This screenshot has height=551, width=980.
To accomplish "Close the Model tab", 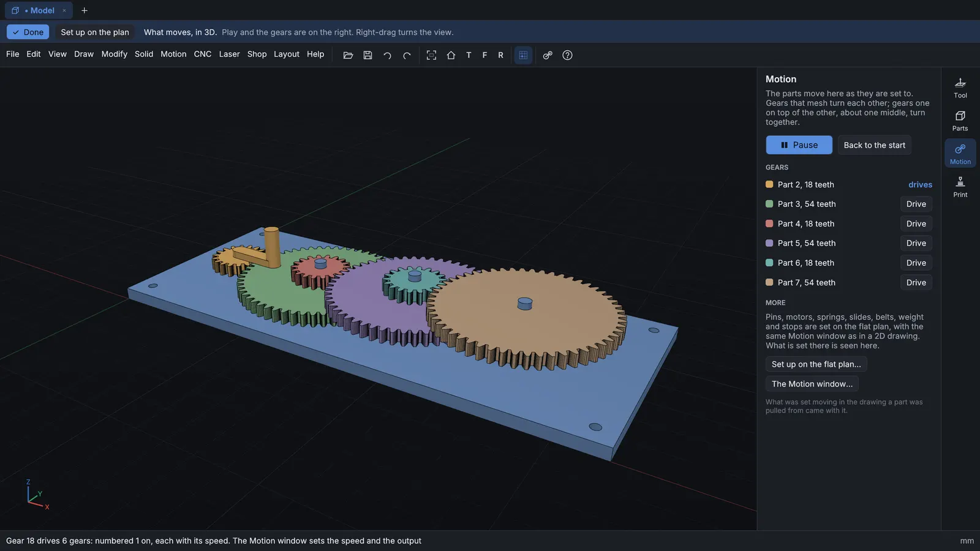I will click(64, 10).
